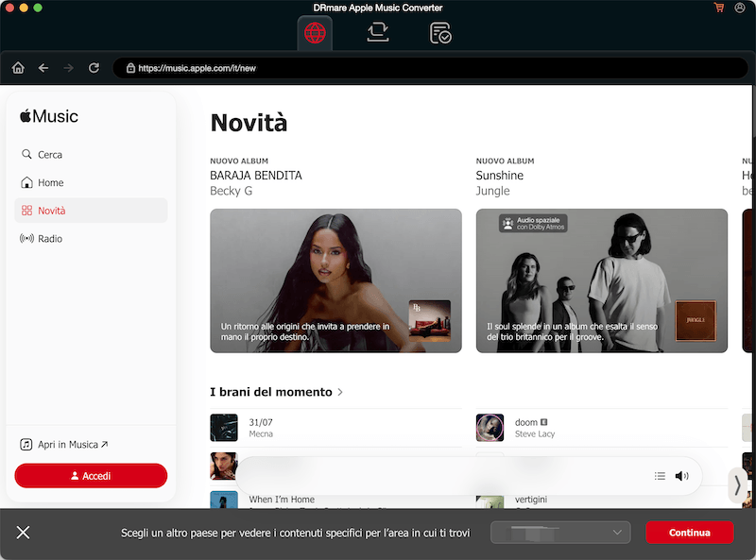Reload the page
756x560 pixels.
(x=94, y=68)
